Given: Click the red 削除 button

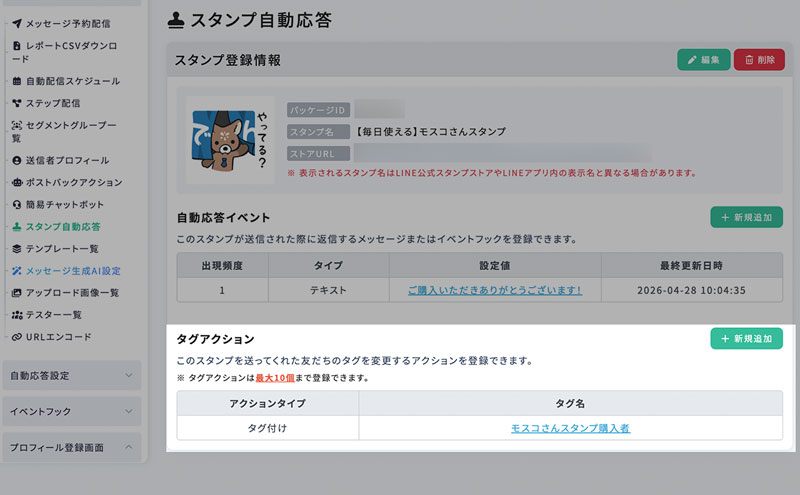Looking at the screenshot, I should (x=759, y=60).
